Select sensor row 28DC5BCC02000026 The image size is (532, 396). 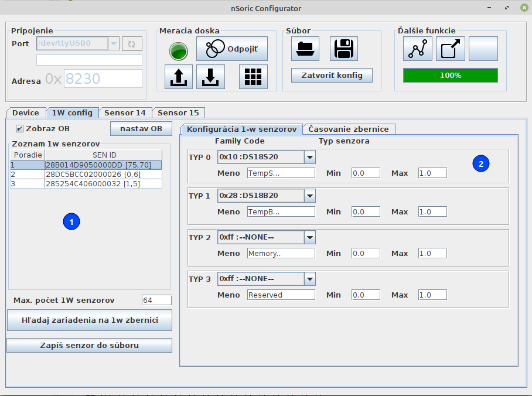[x=86, y=175]
